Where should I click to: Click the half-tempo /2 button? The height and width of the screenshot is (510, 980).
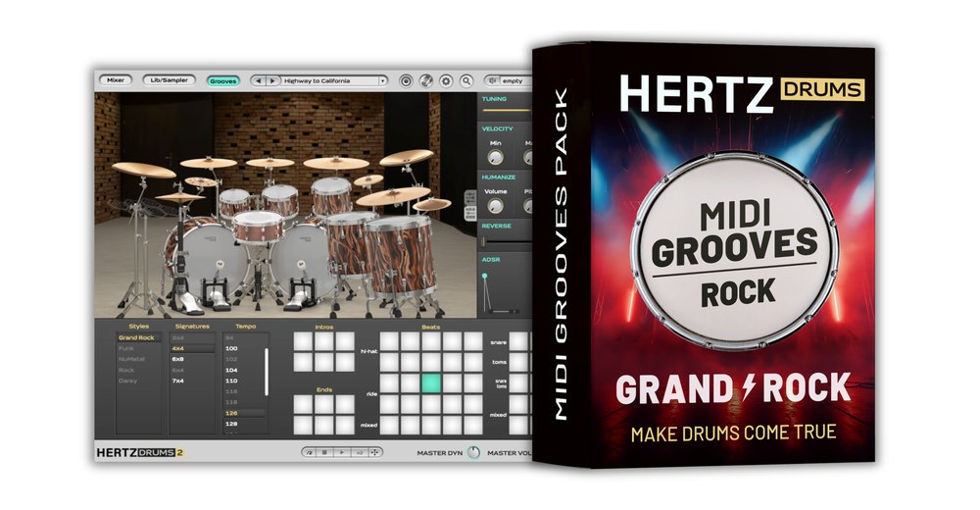point(309,452)
